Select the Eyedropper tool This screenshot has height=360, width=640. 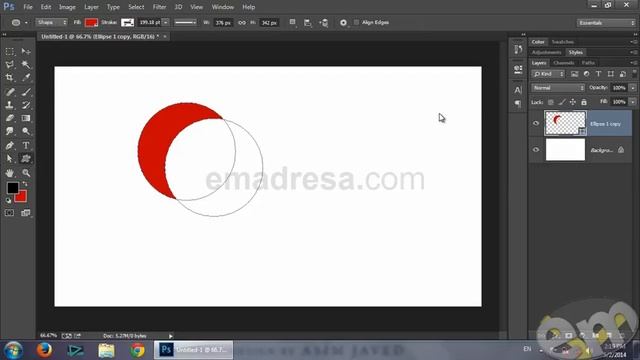(x=26, y=78)
